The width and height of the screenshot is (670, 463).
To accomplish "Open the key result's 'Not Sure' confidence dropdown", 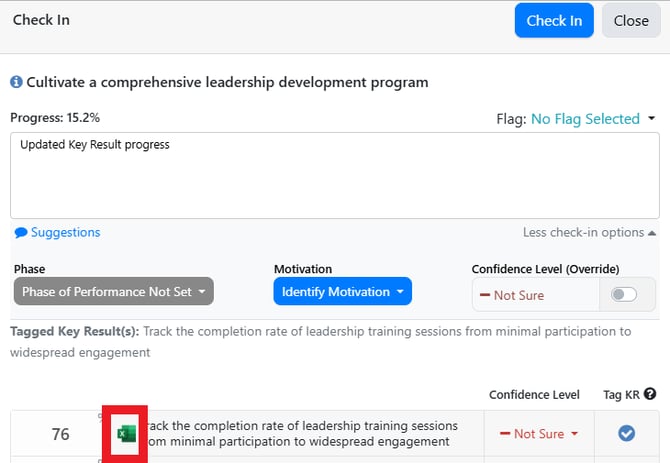I will 539,434.
